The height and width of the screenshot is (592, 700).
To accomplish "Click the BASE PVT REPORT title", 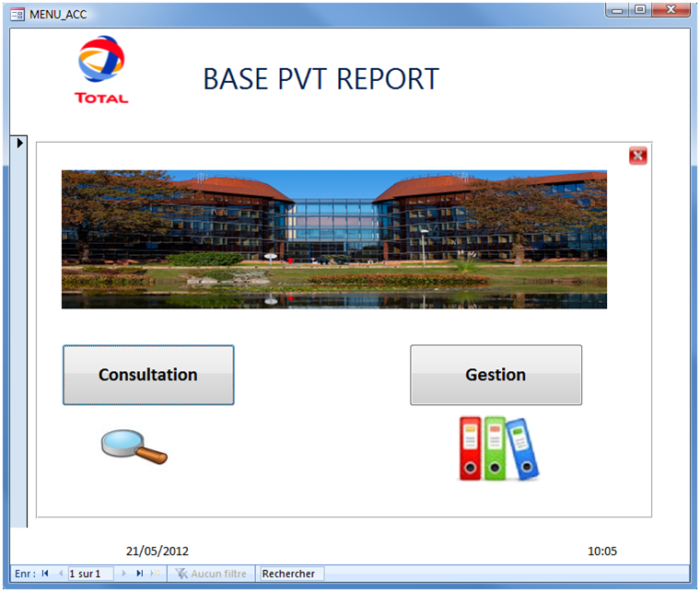I will [321, 79].
